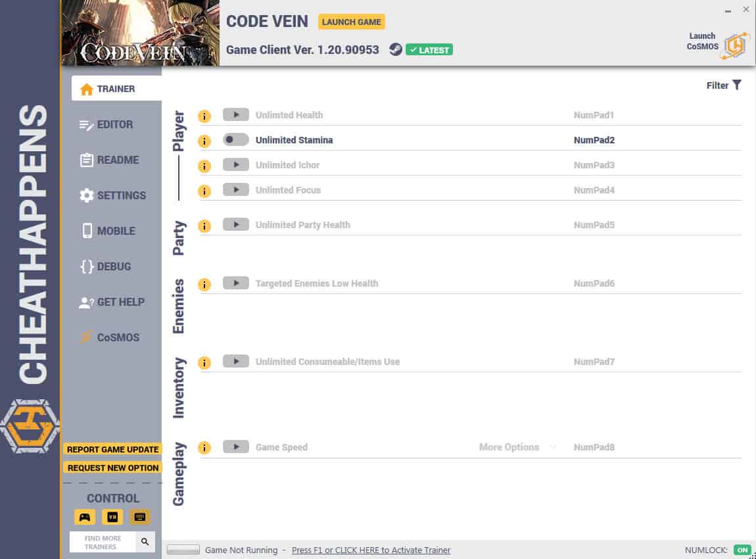Click the keyboard control icon
This screenshot has height=559, width=756.
[140, 517]
